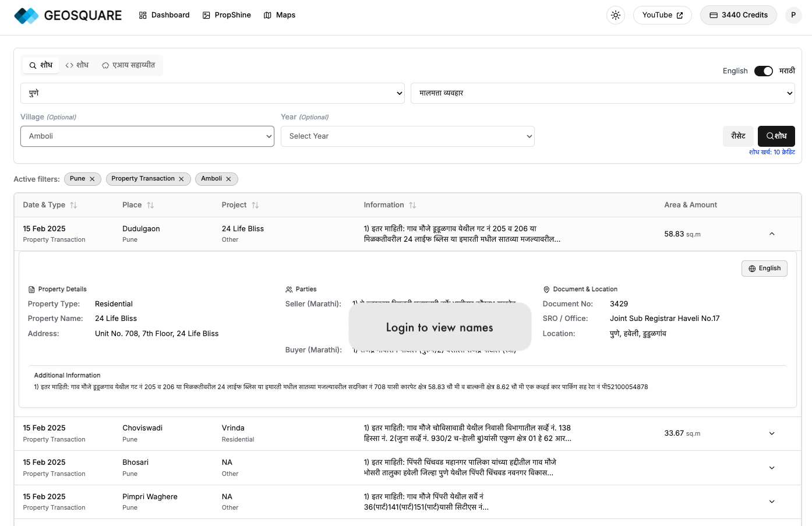Open the PropShine menu item
Image resolution: width=812 pixels, height=526 pixels.
227,15
